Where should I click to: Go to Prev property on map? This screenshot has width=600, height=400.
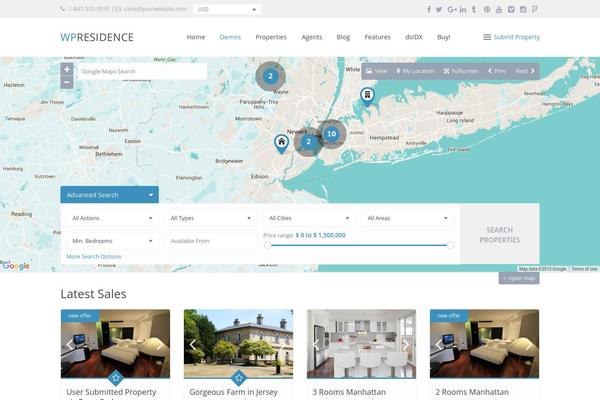(497, 71)
